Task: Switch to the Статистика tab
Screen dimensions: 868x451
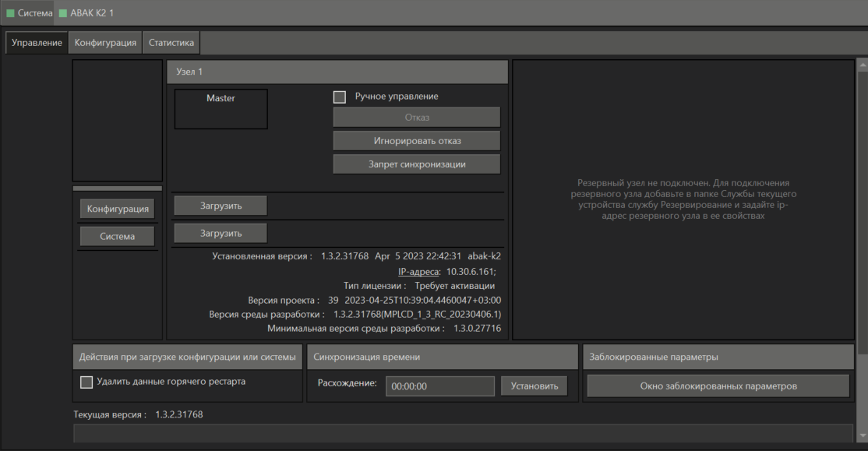Action: (171, 43)
